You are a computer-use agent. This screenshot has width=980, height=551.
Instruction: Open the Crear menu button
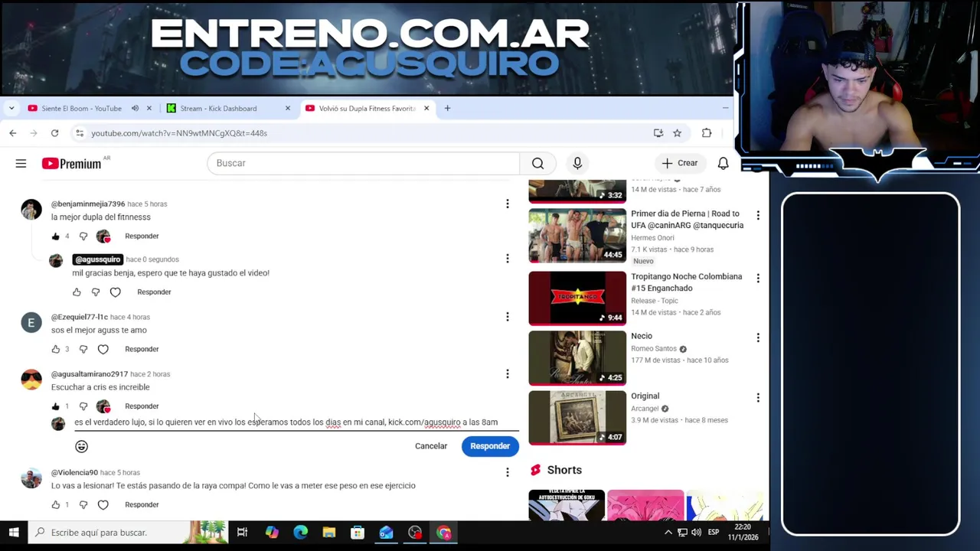pos(680,163)
